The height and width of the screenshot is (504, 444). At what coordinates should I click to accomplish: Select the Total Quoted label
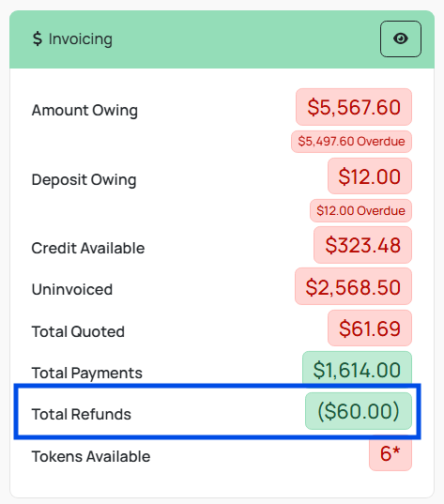click(x=78, y=331)
